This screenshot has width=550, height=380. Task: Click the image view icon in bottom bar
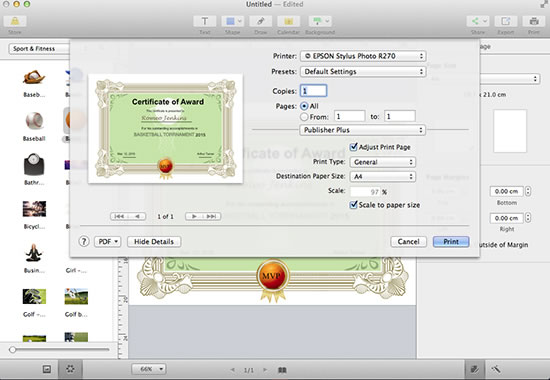click(47, 369)
